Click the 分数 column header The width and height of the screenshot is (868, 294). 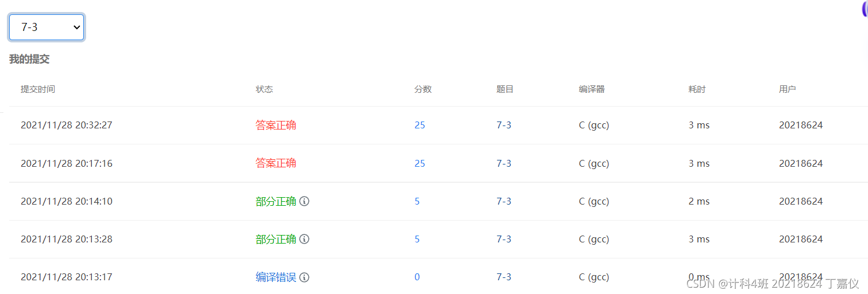pyautogui.click(x=423, y=89)
